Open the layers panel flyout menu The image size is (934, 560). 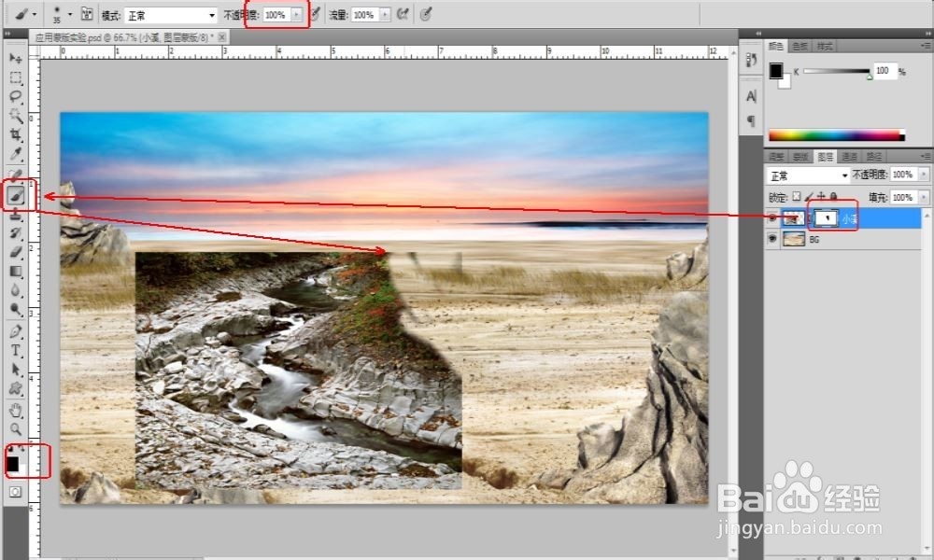point(925,157)
